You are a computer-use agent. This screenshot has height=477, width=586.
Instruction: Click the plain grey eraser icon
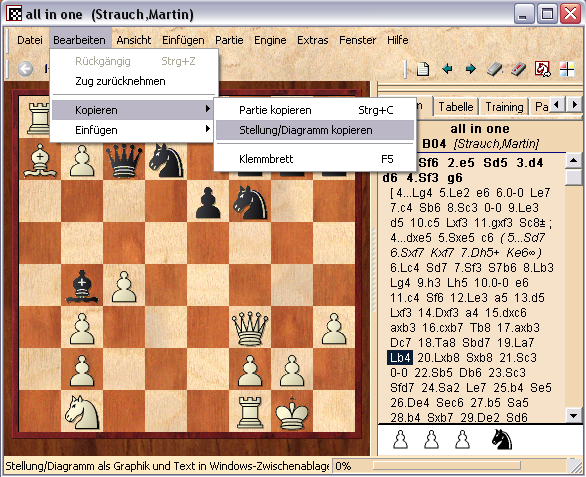(494, 69)
